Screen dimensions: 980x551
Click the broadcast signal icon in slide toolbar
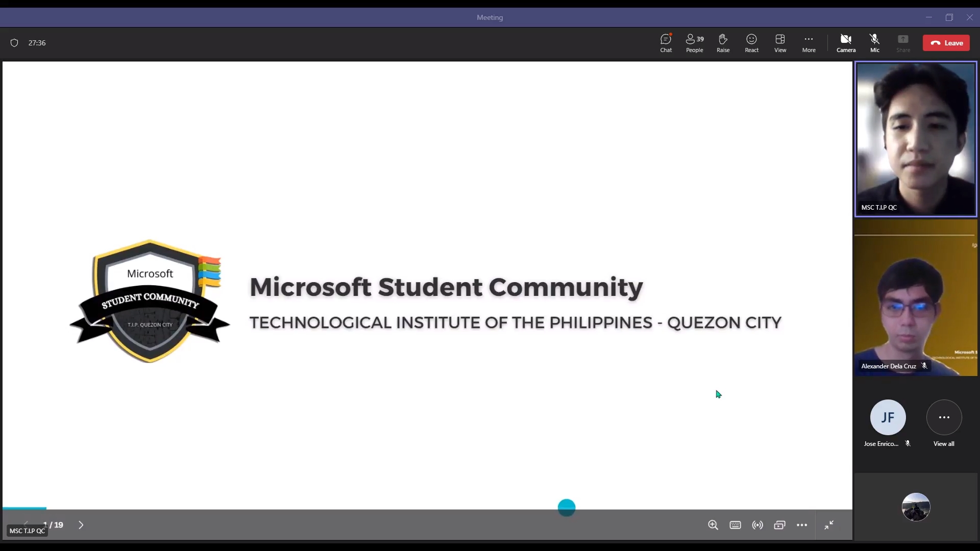point(757,525)
